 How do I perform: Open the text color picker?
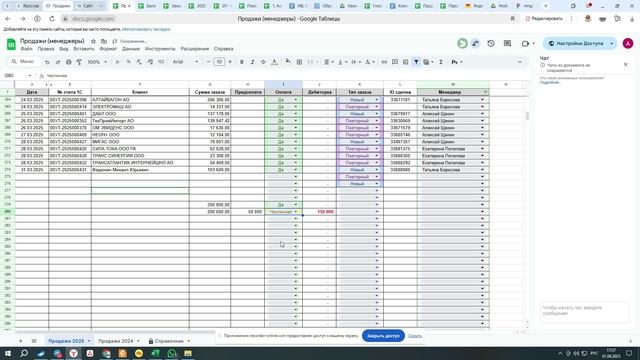click(x=274, y=62)
